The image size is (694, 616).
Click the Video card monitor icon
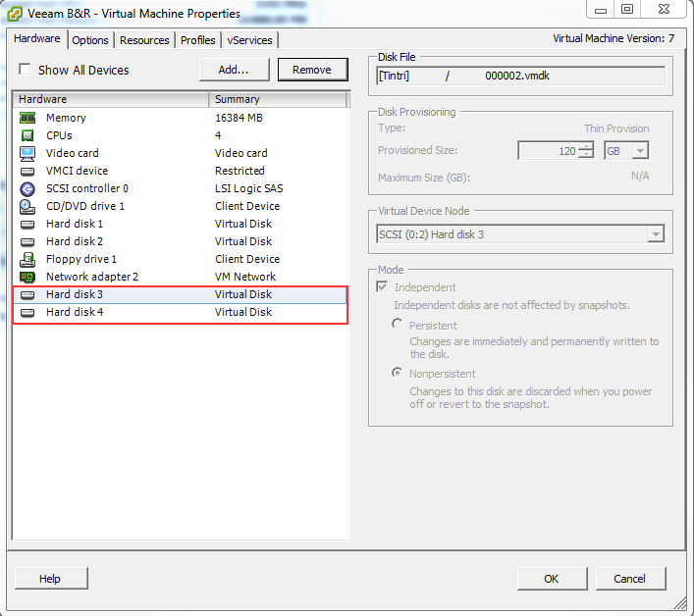27,153
